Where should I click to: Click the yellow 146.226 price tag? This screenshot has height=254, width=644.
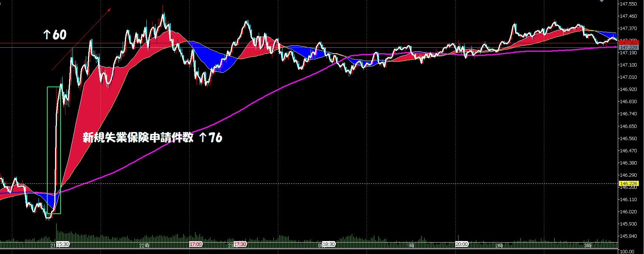coord(628,183)
